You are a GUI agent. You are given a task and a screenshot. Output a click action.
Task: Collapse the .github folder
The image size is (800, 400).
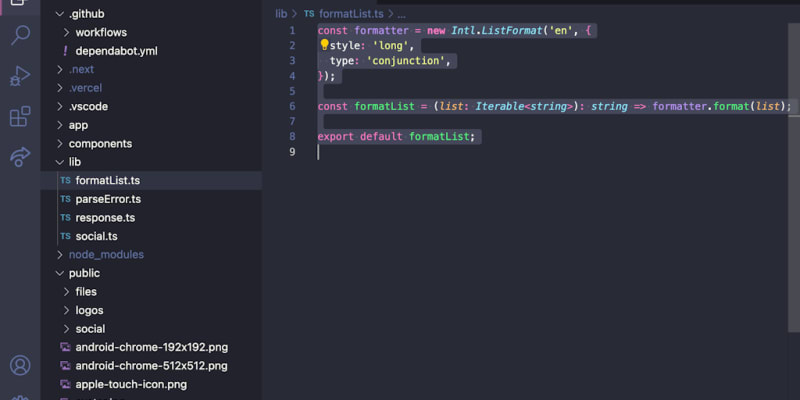point(60,14)
